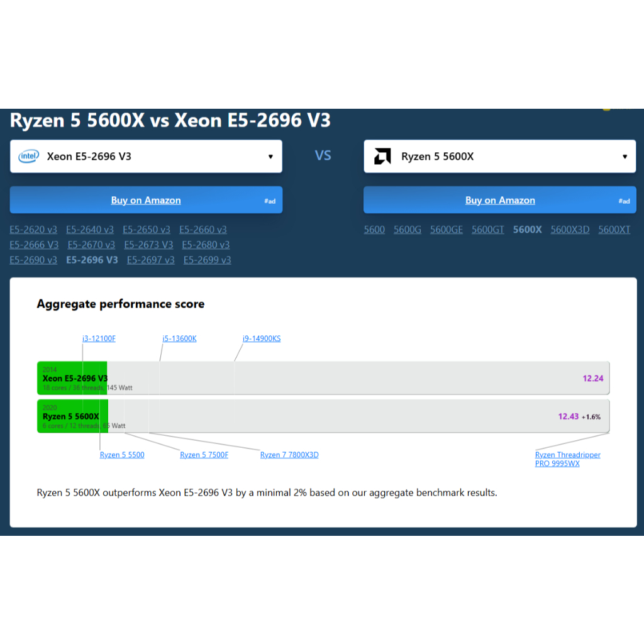The width and height of the screenshot is (644, 644).
Task: Select the 5600X3D variant link
Action: click(x=570, y=230)
